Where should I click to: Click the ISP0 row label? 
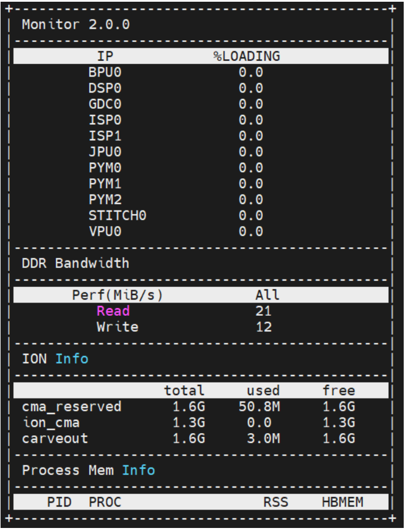105,120
